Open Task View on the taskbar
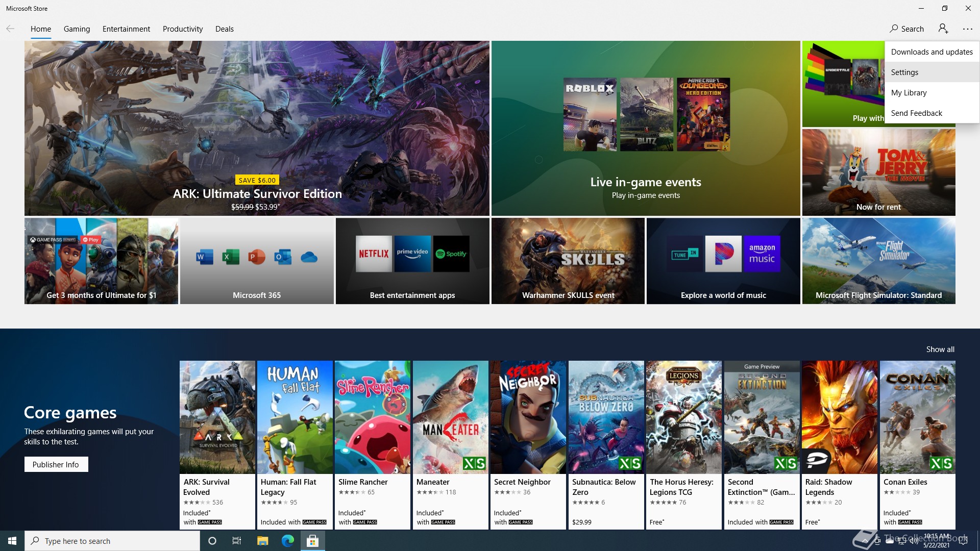The height and width of the screenshot is (551, 980). [x=237, y=541]
